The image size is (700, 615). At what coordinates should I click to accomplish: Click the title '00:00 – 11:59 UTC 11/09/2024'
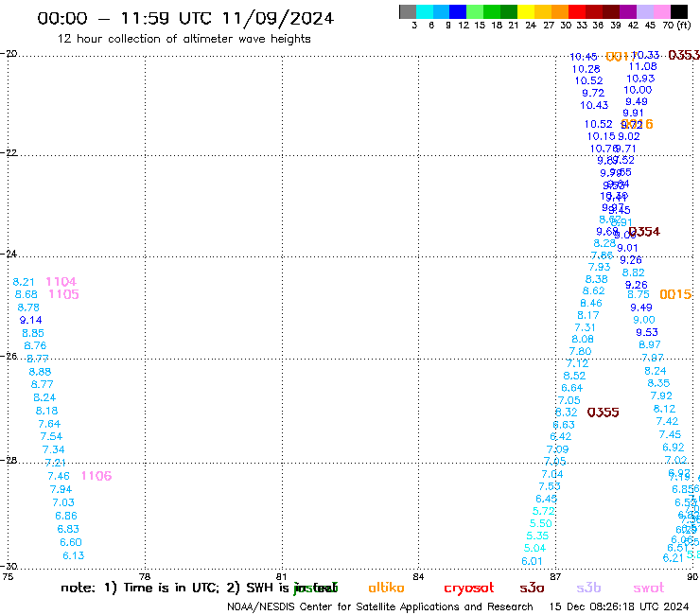[x=185, y=18]
